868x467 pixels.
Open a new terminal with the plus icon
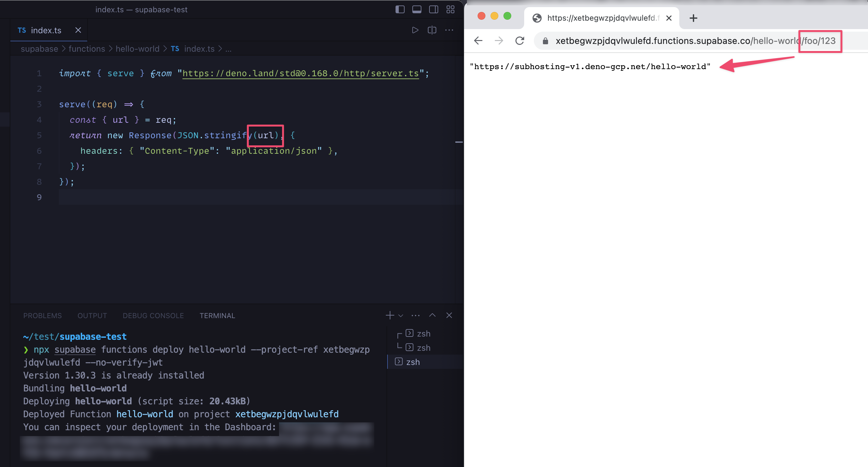(x=389, y=315)
